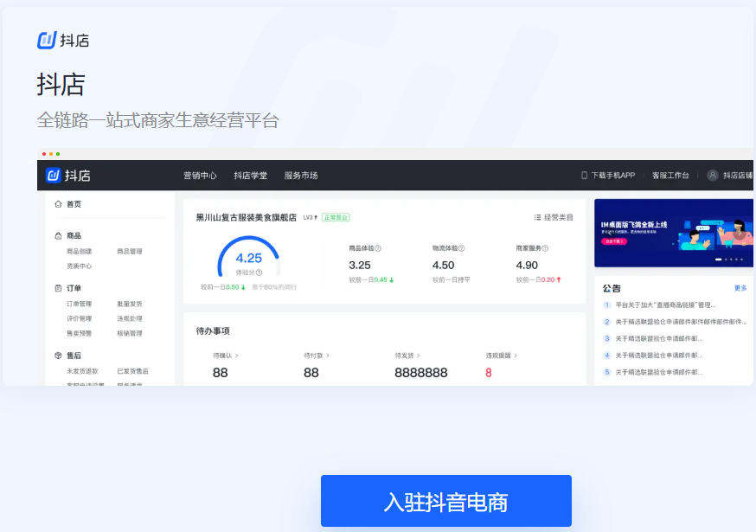Viewport: 756px width, 532px height.
Task: Click the 抖店 logo in the dark navbar
Action: point(68,175)
